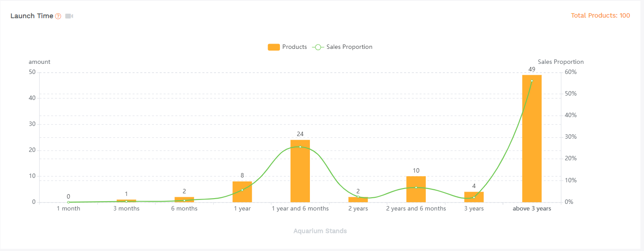
Task: Click the '3 years' bar
Action: pyautogui.click(x=474, y=197)
